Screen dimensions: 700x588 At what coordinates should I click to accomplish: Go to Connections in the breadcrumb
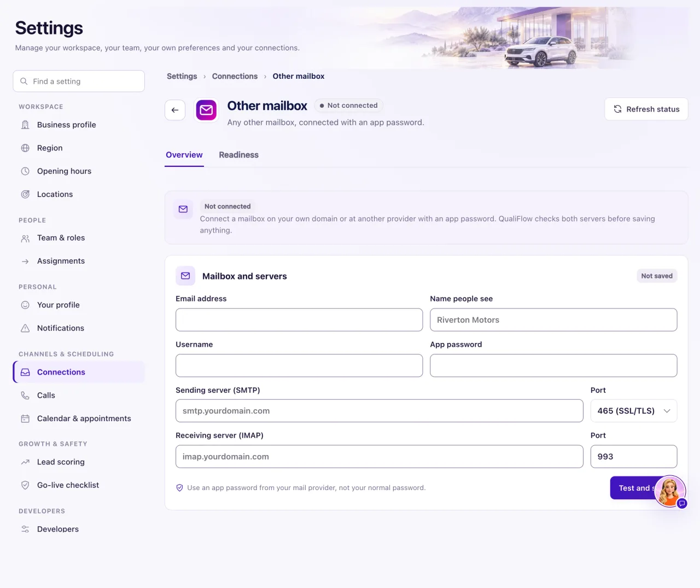[235, 77]
